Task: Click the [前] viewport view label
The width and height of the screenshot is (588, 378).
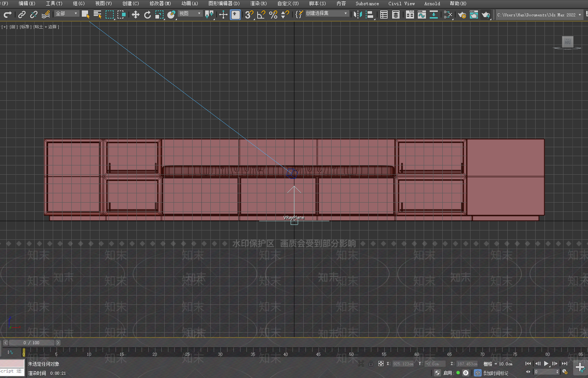Action: 13,27
